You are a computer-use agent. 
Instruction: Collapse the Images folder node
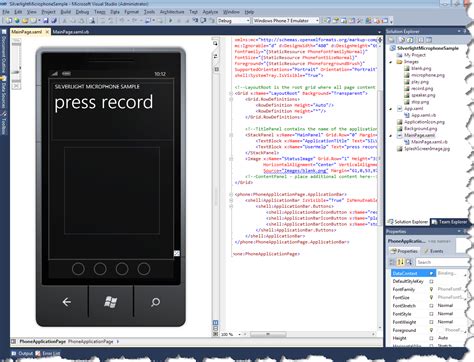point(391,62)
